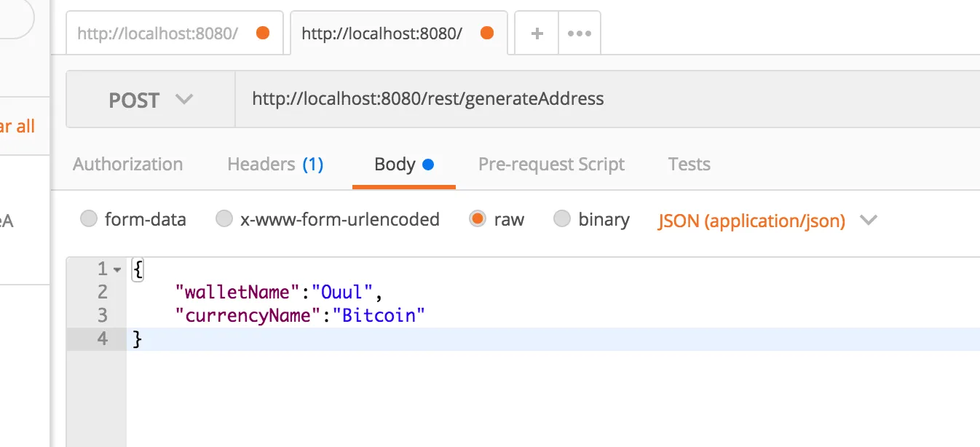Viewport: 980px width, 447px height.
Task: Click the plus icon to open new tab
Action: coord(537,33)
